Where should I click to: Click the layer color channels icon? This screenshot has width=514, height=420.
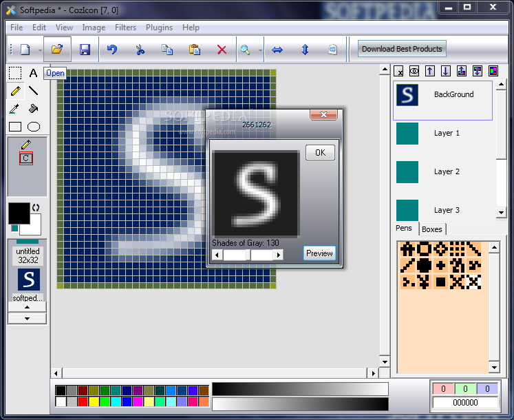[493, 71]
